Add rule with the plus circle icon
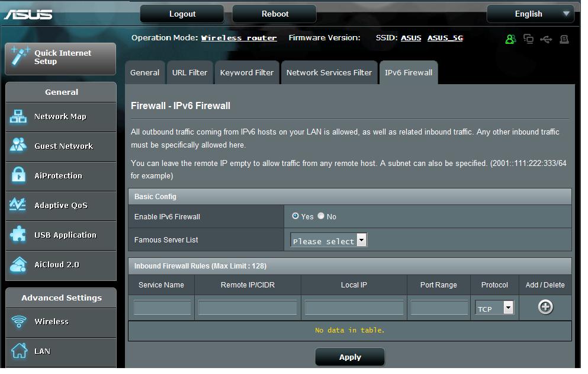Image resolution: width=588 pixels, height=374 pixels. pyautogui.click(x=545, y=307)
